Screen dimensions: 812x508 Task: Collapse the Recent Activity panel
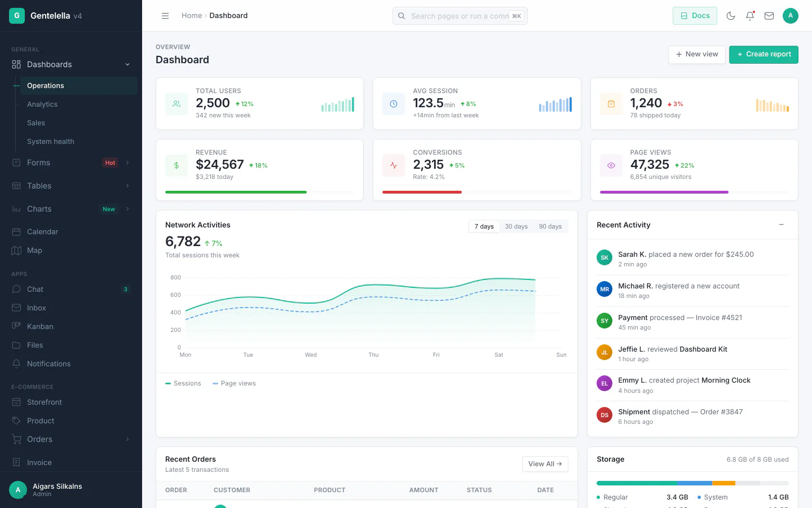coord(782,225)
